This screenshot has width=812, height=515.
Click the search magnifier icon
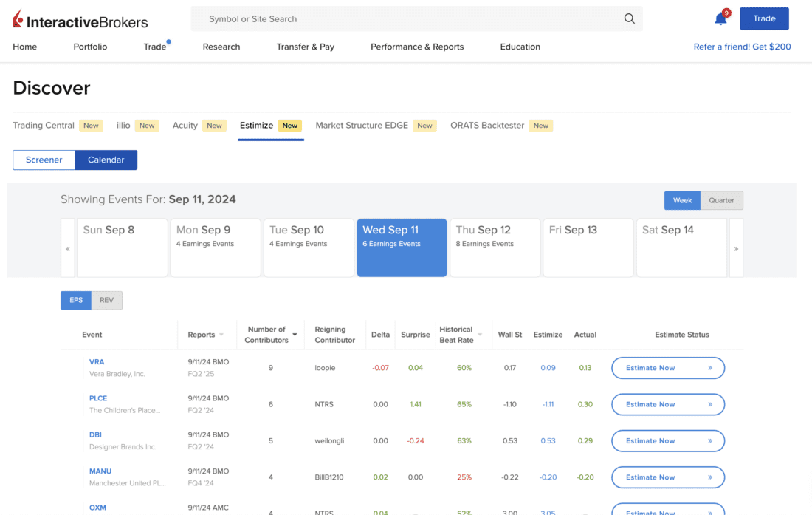[629, 18]
